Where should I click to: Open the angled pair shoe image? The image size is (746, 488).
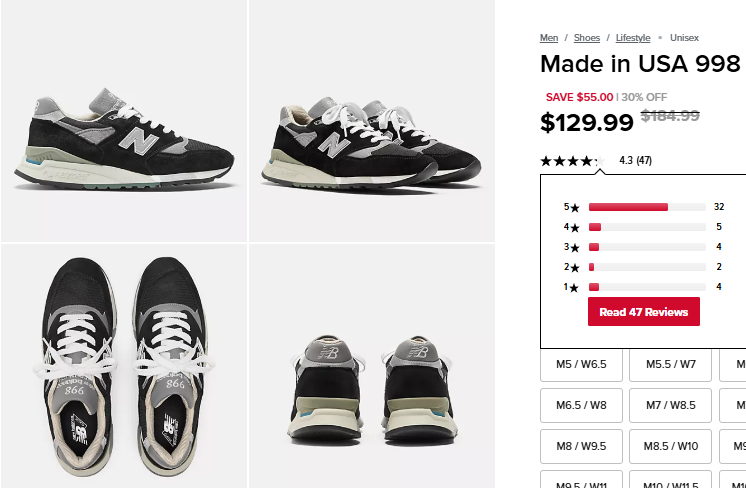pyautogui.click(x=372, y=121)
